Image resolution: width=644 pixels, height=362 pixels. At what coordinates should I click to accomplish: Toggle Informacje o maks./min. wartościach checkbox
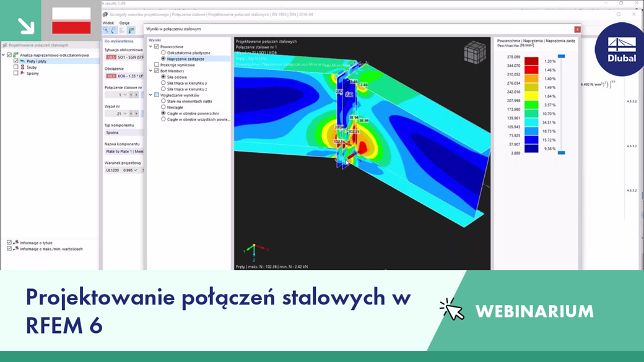pos(9,249)
